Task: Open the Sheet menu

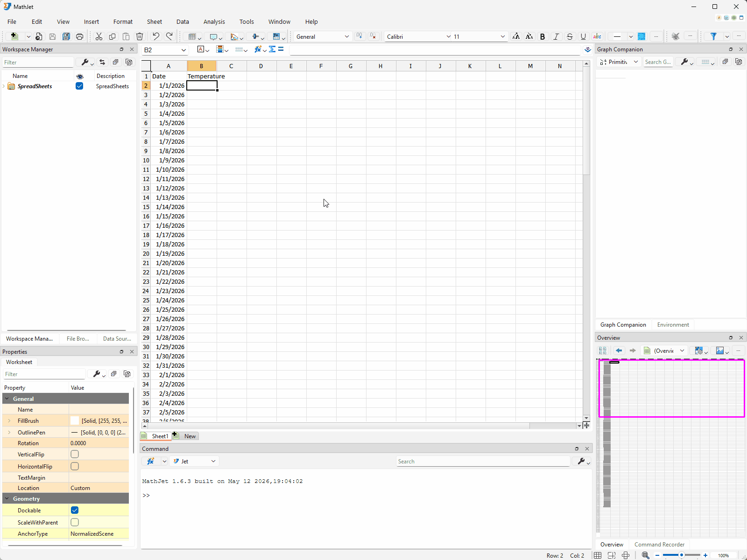Action: 155,21
